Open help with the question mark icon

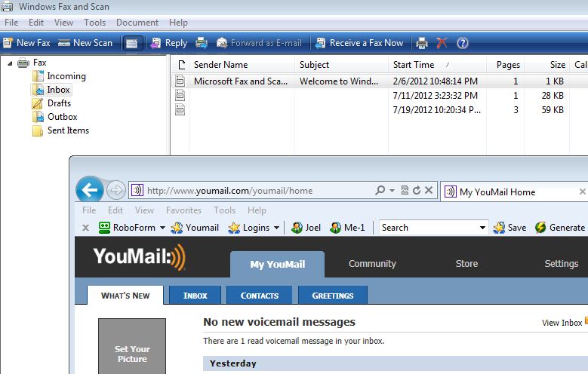click(463, 43)
